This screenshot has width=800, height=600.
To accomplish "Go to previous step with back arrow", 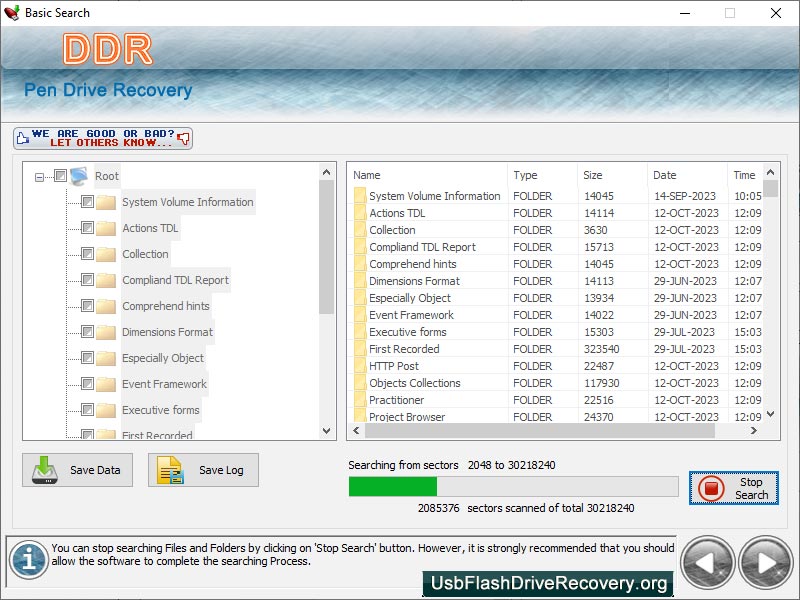I will (707, 563).
